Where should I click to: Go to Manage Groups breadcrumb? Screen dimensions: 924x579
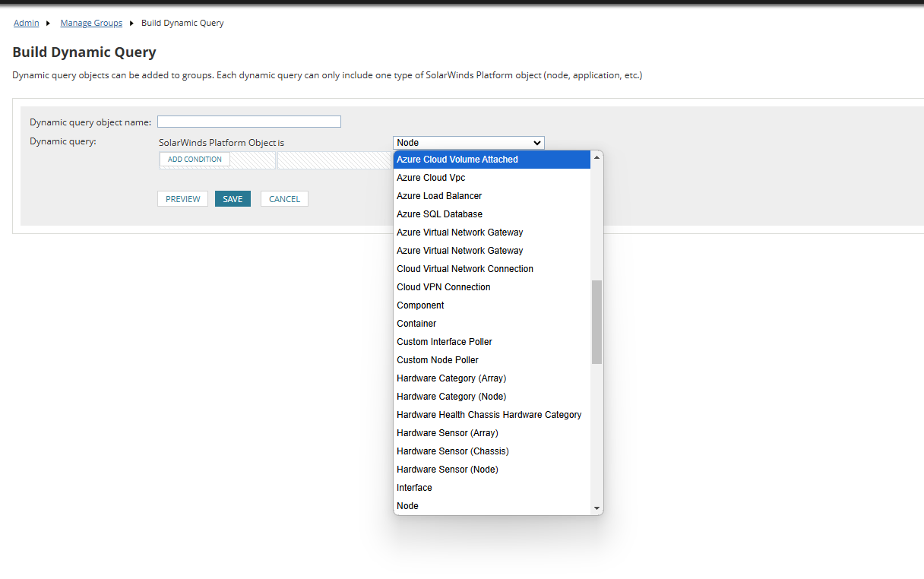pyautogui.click(x=91, y=23)
